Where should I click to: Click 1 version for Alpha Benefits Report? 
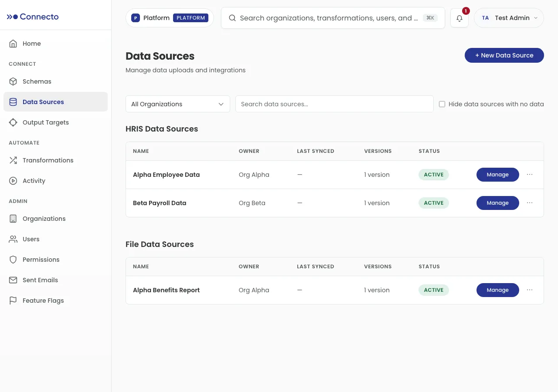pyautogui.click(x=377, y=290)
